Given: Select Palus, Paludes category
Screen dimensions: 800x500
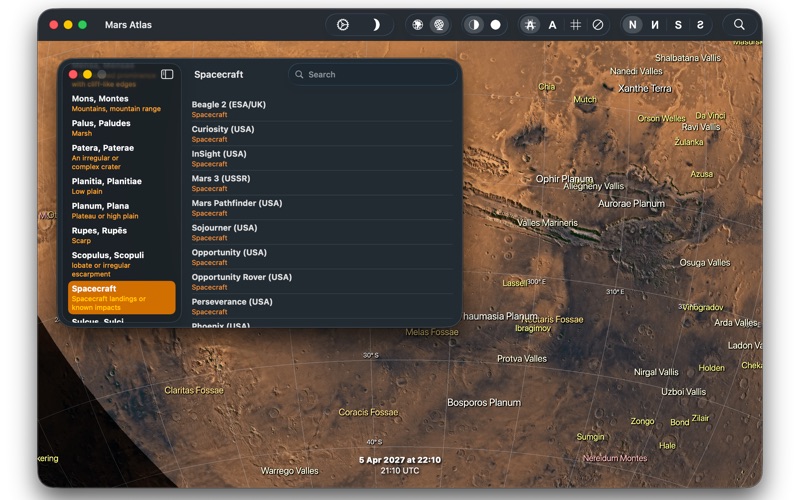Looking at the screenshot, I should (121, 128).
